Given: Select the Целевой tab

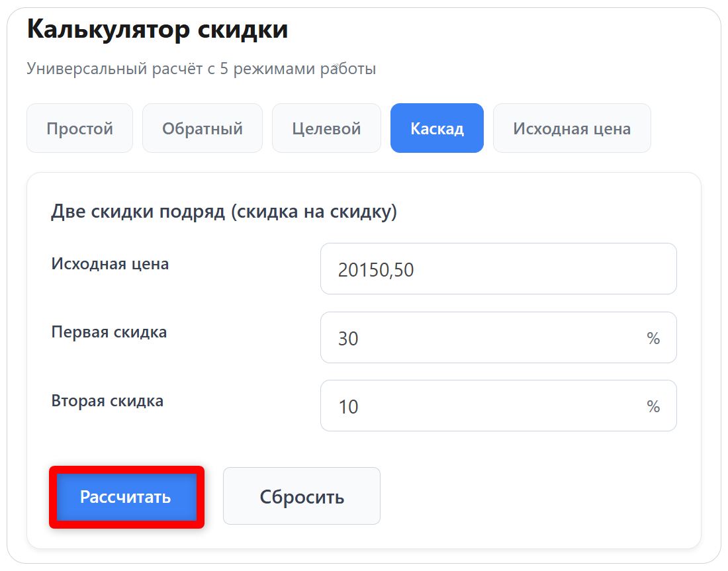Looking at the screenshot, I should click(326, 128).
